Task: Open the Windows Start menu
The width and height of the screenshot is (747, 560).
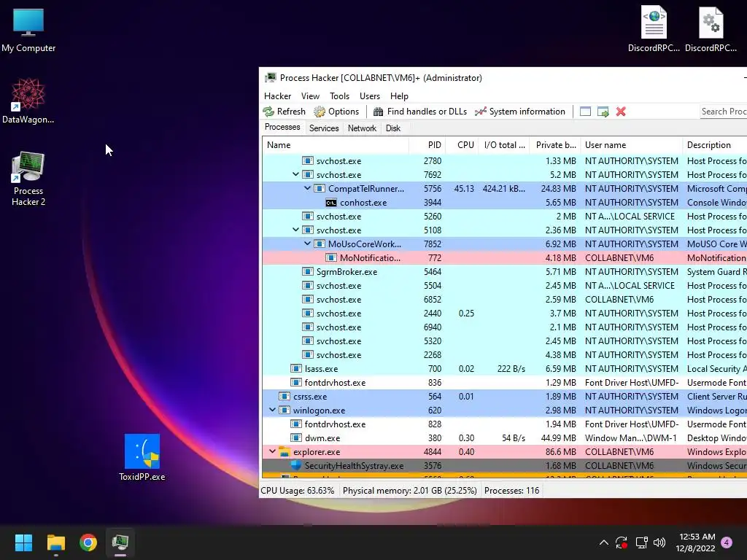Action: 23,542
